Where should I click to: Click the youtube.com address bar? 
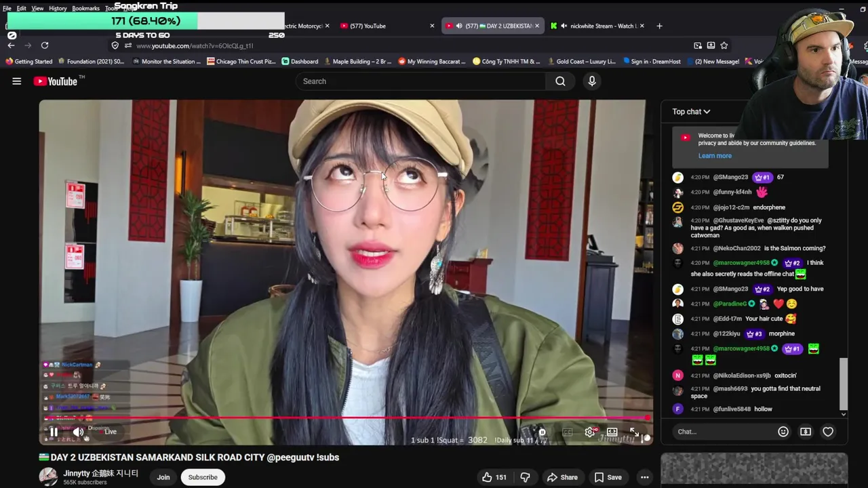(407, 45)
